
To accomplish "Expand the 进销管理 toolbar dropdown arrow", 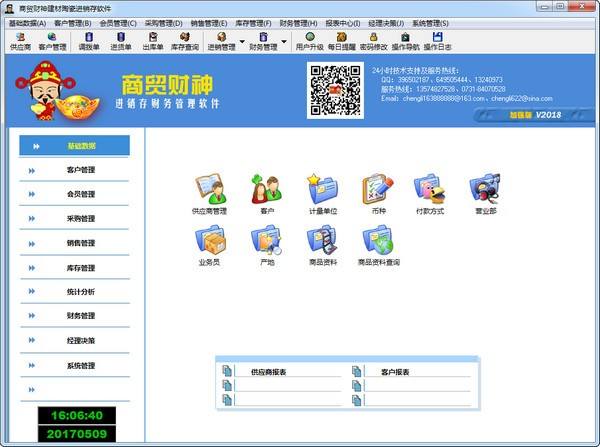I will [241, 41].
